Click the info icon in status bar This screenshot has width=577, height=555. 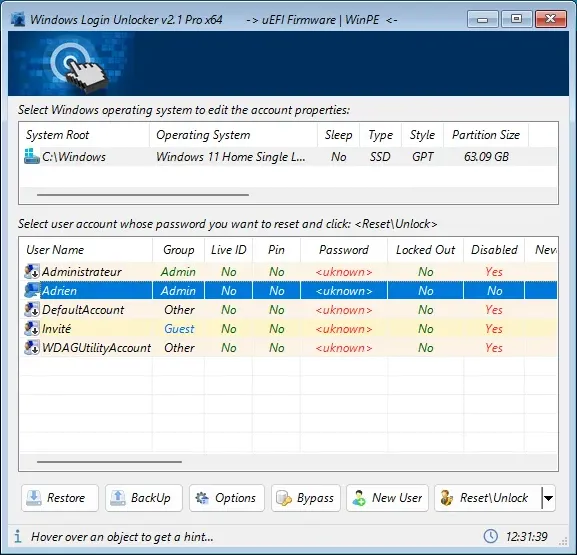(x=18, y=537)
